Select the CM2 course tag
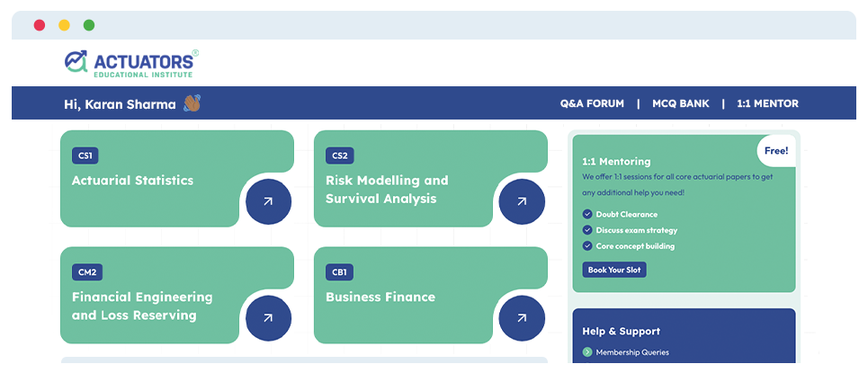The height and width of the screenshot is (373, 868). [87, 272]
